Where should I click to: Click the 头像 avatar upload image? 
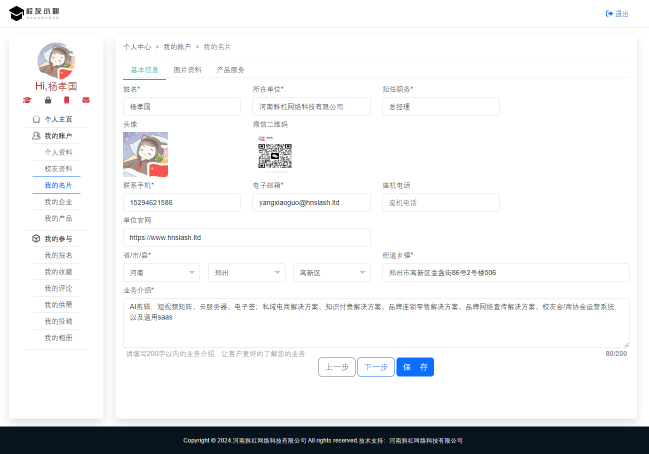(146, 154)
